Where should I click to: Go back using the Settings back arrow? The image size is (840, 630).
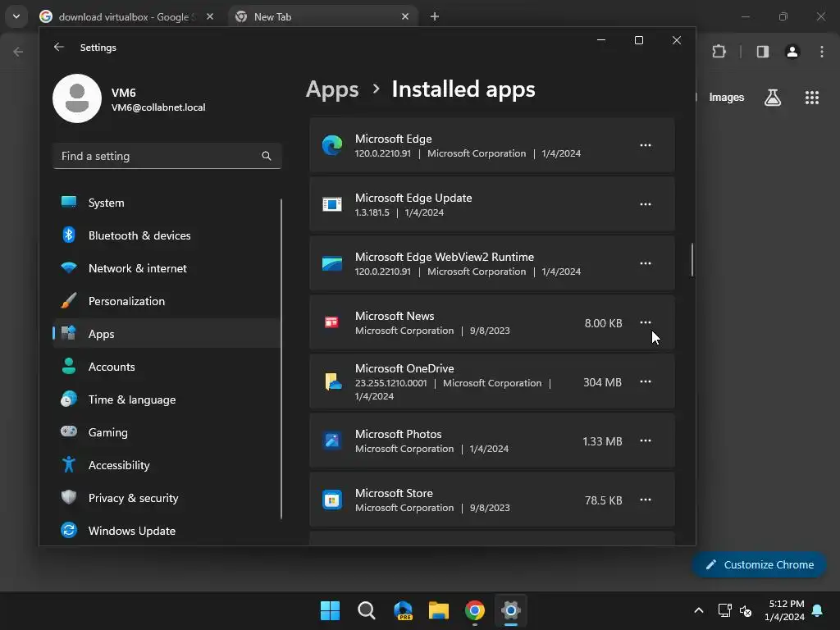pyautogui.click(x=59, y=47)
